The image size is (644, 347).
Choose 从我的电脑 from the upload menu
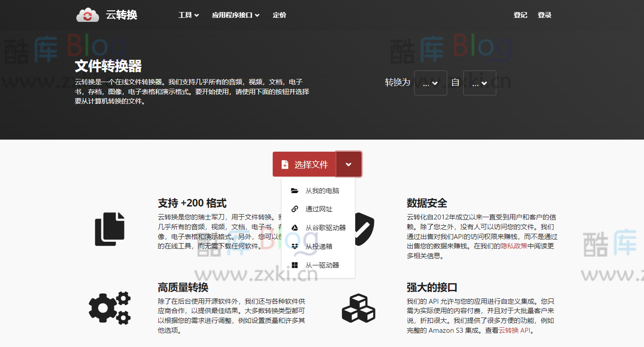point(321,190)
